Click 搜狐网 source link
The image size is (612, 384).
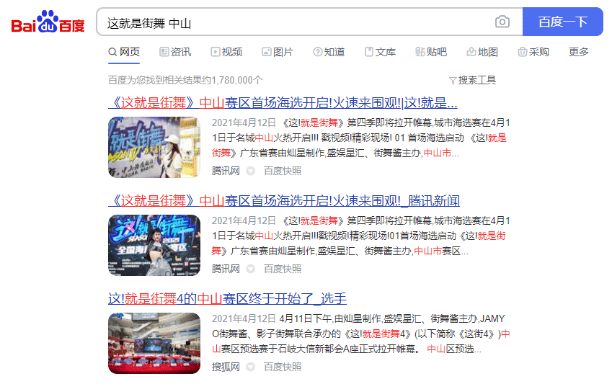(226, 366)
